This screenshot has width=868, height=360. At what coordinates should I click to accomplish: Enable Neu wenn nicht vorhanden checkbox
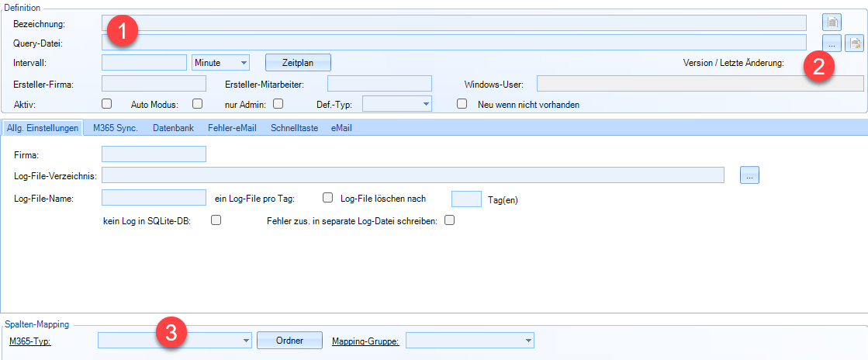pyautogui.click(x=462, y=103)
